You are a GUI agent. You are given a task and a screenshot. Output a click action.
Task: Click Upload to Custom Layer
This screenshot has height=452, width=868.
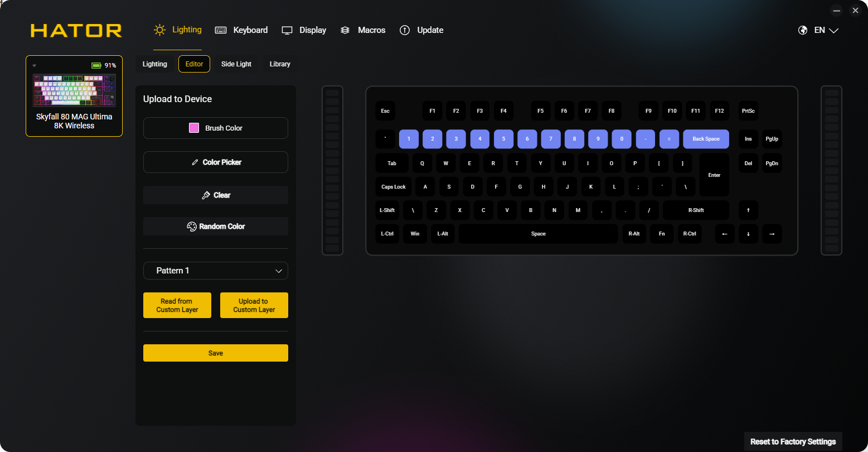pos(254,305)
